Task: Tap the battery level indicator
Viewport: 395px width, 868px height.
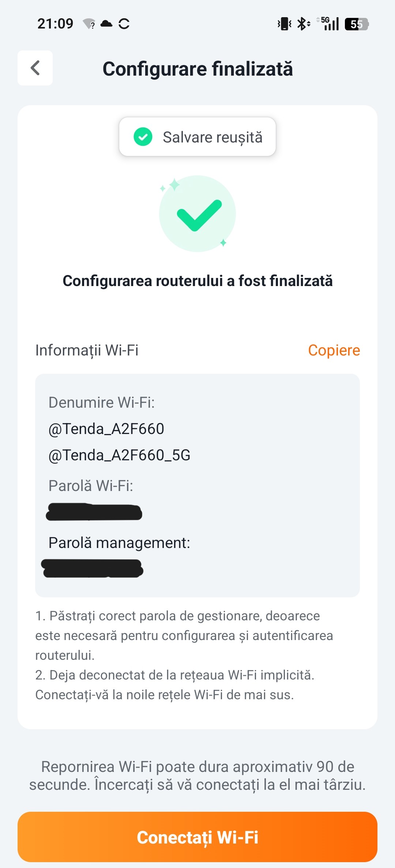Action: click(357, 24)
